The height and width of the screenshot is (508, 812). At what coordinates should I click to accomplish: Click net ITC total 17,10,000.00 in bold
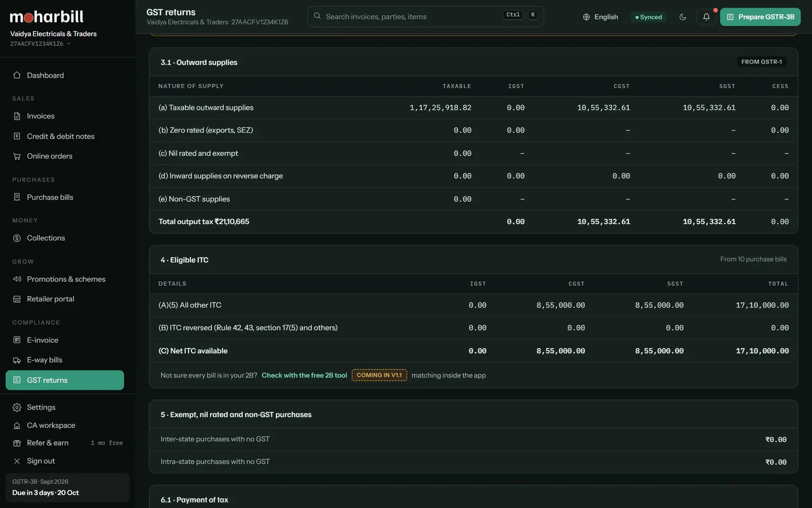[762, 351]
